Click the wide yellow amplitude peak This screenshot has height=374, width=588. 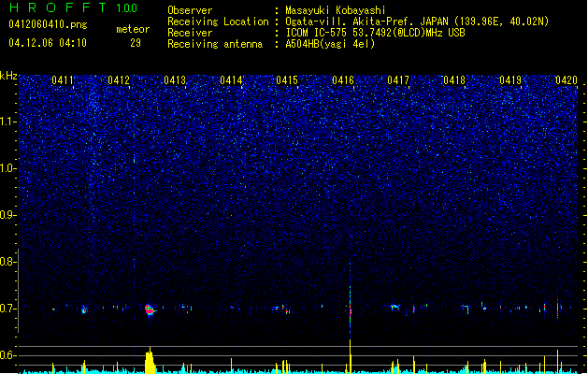coord(150,361)
